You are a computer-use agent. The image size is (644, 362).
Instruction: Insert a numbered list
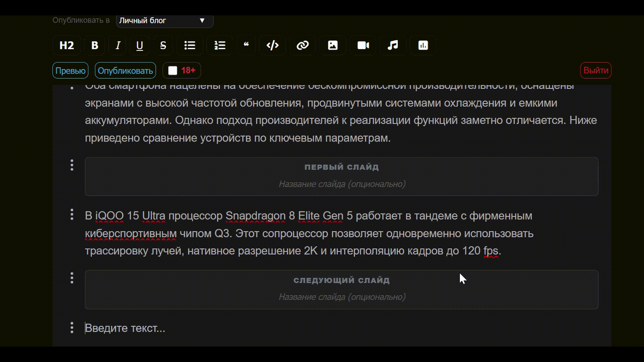click(219, 45)
